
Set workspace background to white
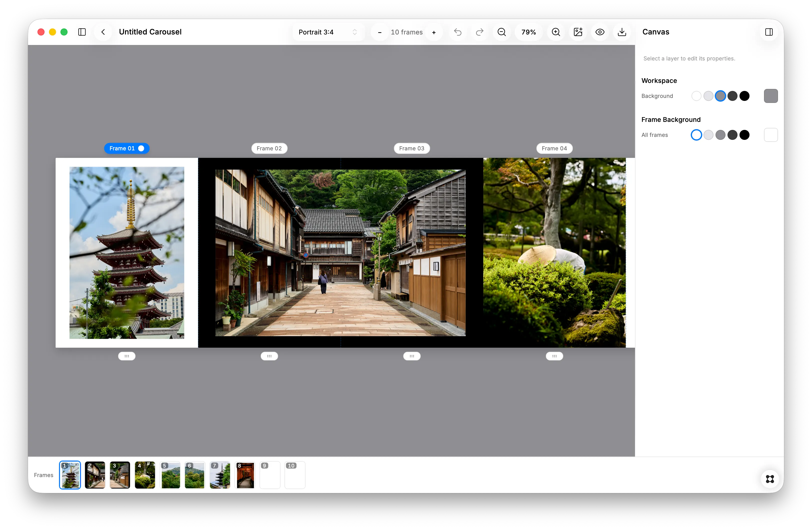(696, 96)
